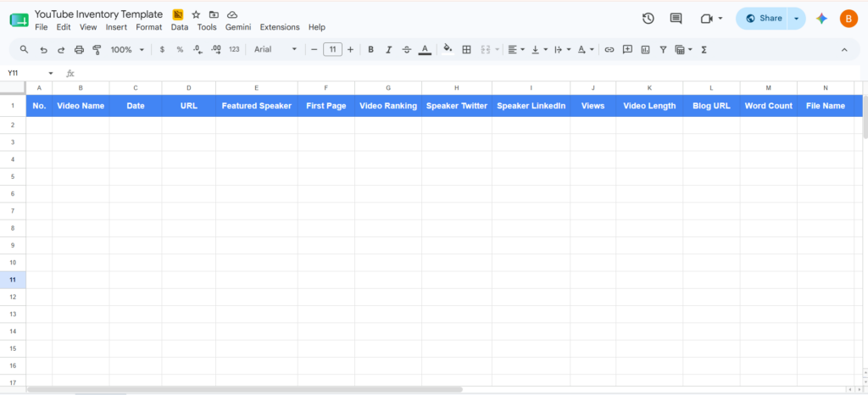Click the video meeting camera icon
The height and width of the screenshot is (395, 868).
pyautogui.click(x=706, y=19)
